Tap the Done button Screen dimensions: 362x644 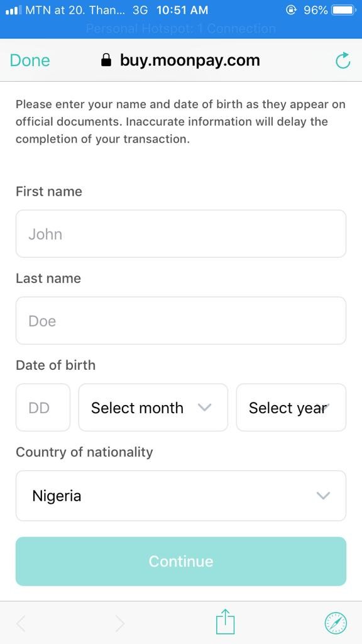(x=30, y=60)
